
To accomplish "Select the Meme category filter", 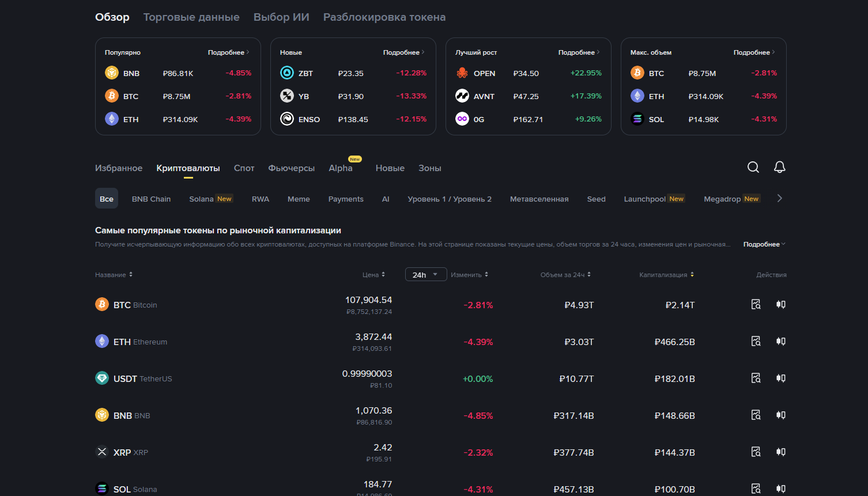I will [299, 199].
